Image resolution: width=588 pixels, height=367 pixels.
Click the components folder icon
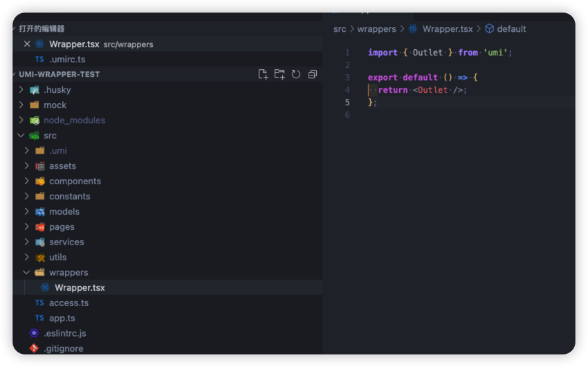click(39, 181)
